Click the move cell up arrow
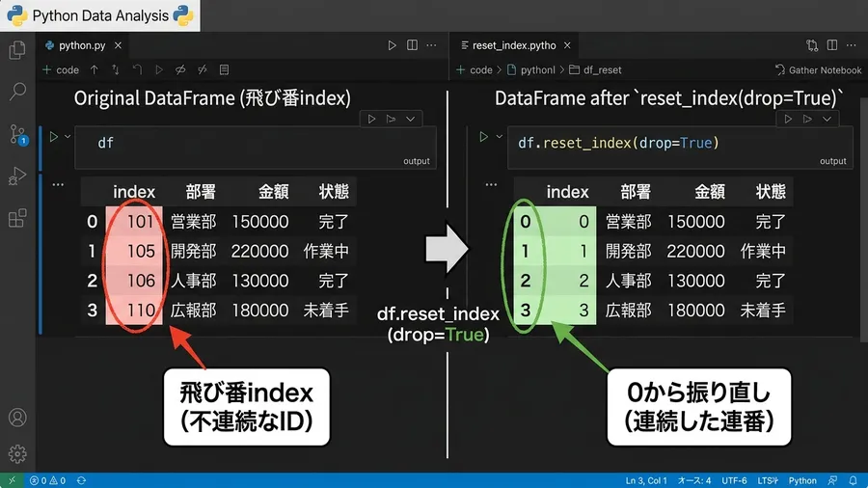Viewport: 868px width, 488px height. click(x=95, y=69)
